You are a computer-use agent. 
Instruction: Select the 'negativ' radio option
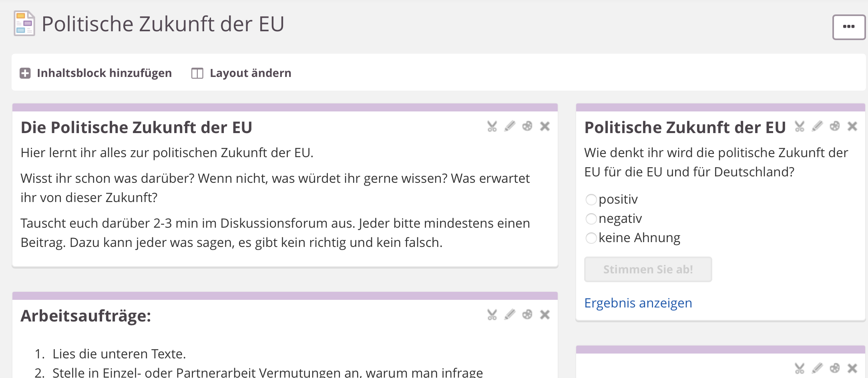[591, 219]
